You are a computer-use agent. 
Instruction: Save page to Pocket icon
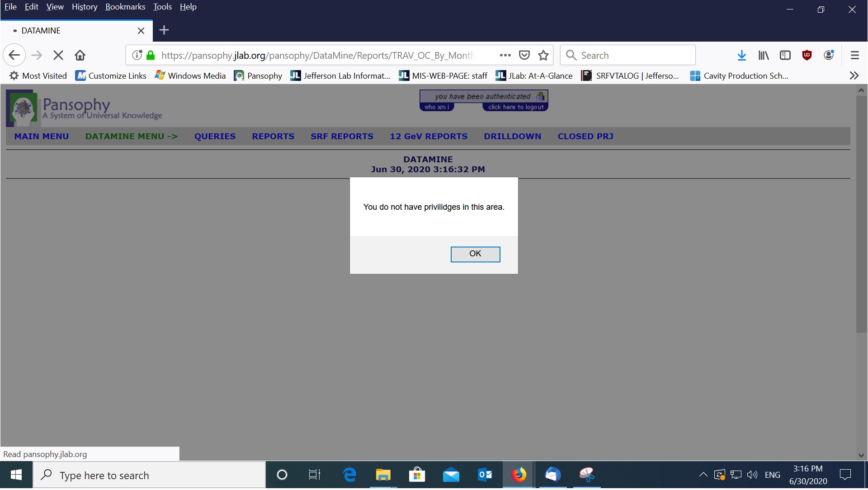coord(524,55)
